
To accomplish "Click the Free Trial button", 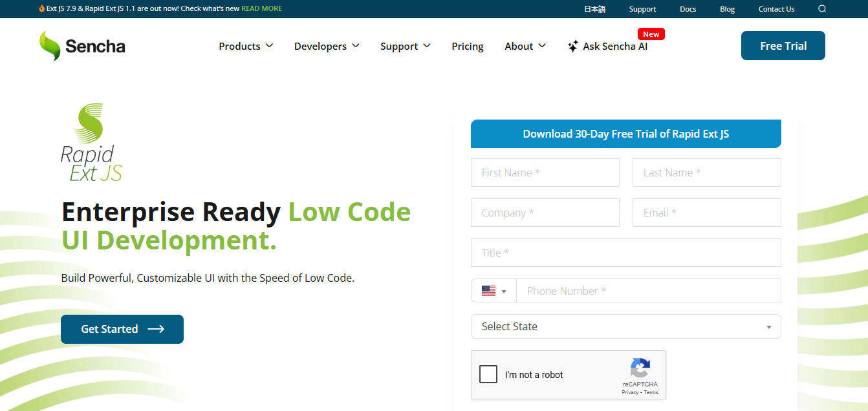I will coord(783,46).
